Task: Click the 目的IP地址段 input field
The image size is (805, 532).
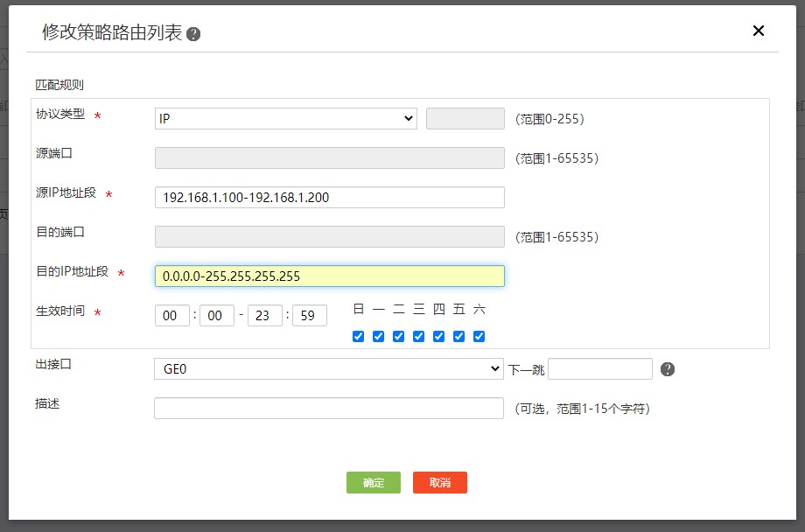Action: (330, 276)
